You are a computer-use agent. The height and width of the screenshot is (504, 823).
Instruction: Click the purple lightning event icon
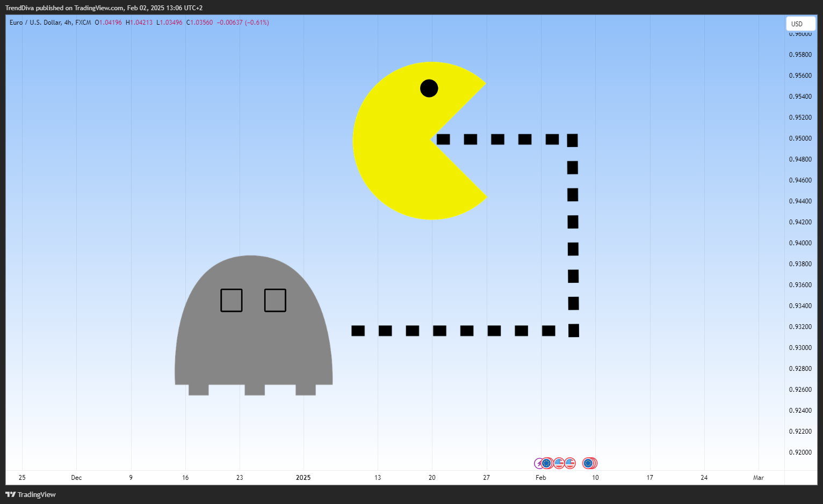coord(538,463)
